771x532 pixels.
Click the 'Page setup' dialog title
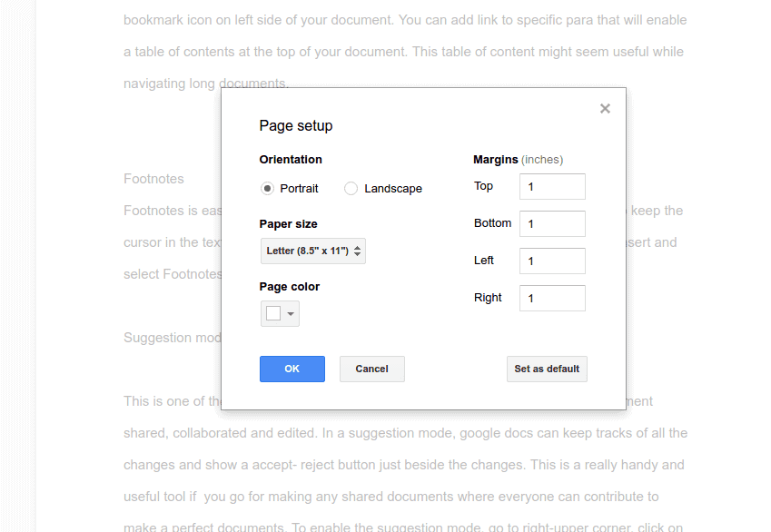pos(296,126)
